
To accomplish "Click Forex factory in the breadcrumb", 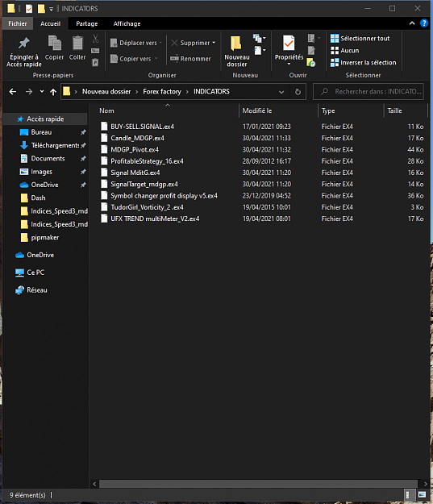I will click(162, 92).
